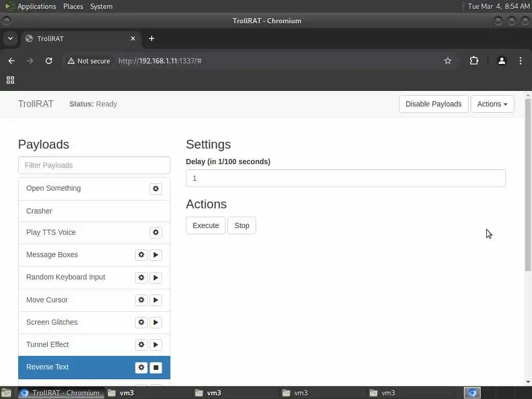Viewport: 532px width, 399px height.
Task: Click the page vertical scrollbar
Action: [528, 185]
